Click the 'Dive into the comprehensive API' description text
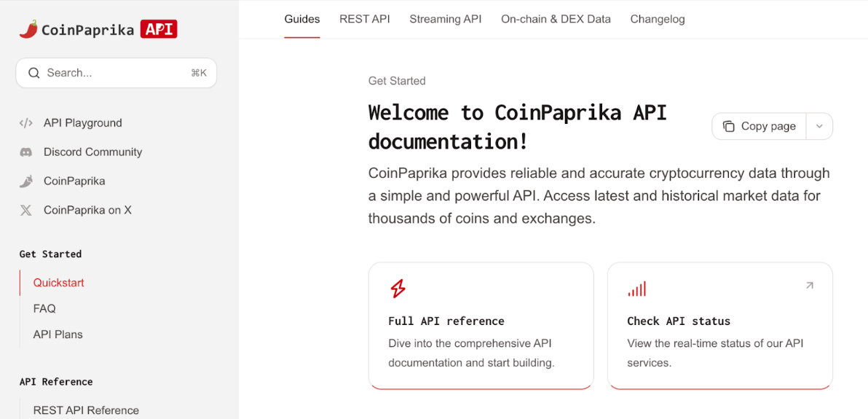The height and width of the screenshot is (419, 868). (472, 353)
